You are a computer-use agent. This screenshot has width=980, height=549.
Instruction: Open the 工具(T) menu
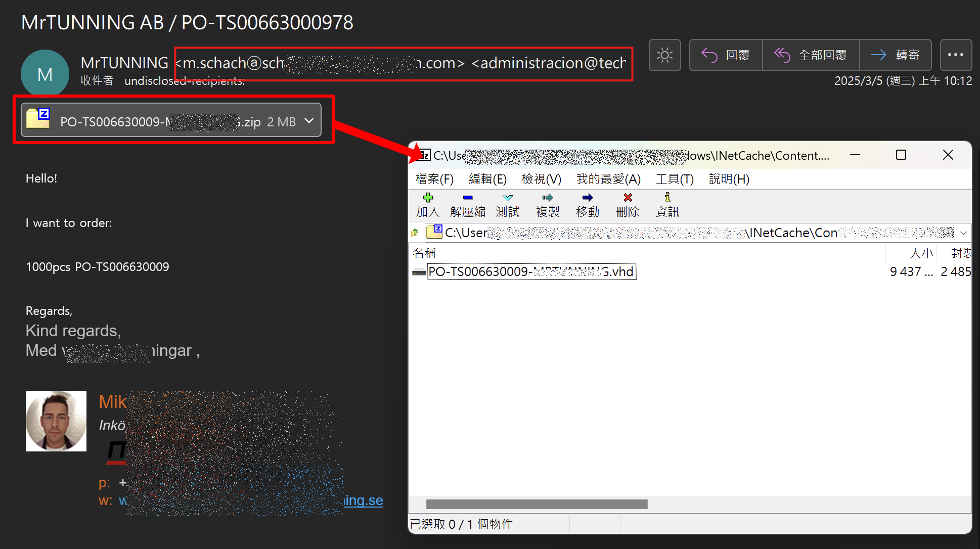(675, 179)
